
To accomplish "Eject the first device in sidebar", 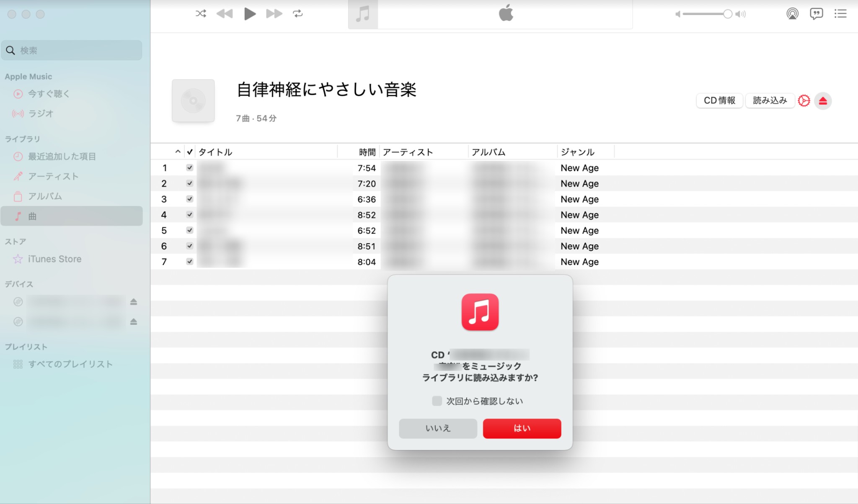I will (x=134, y=301).
